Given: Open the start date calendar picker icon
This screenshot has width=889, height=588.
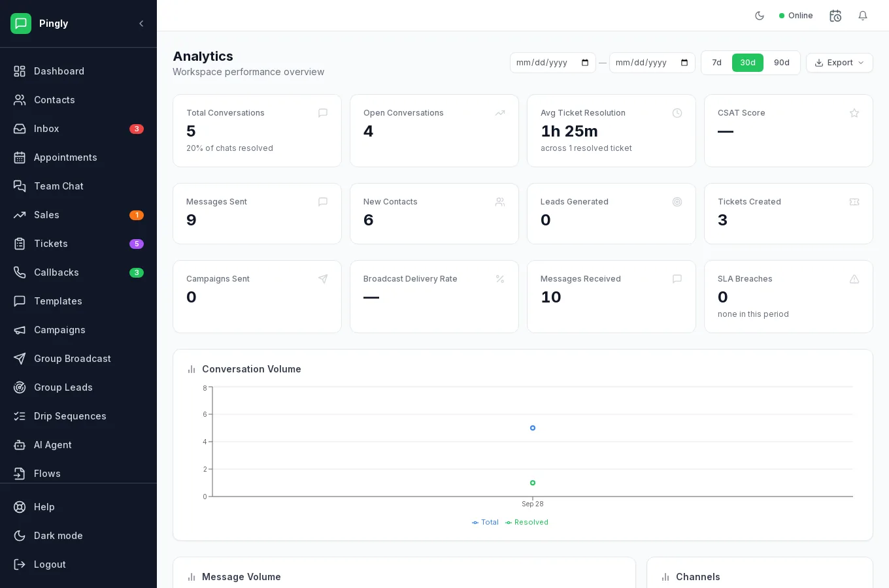Looking at the screenshot, I should point(585,63).
